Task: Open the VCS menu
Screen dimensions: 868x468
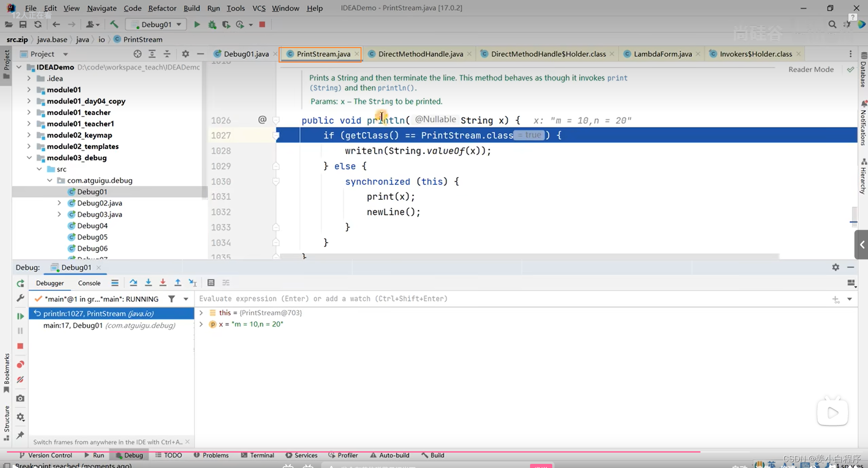Action: coord(259,8)
